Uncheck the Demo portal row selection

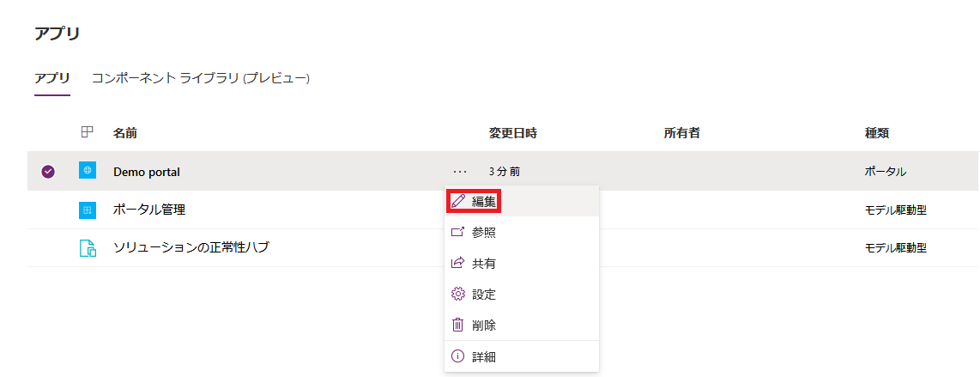[x=48, y=172]
